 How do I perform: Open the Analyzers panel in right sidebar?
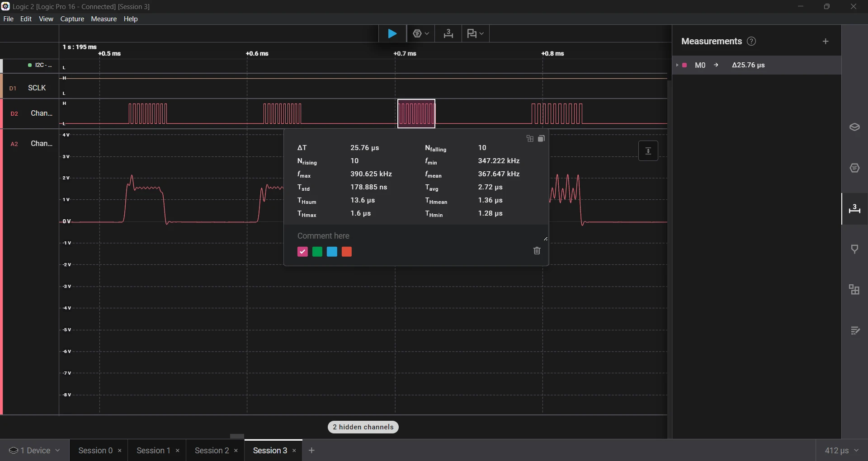[x=855, y=127]
